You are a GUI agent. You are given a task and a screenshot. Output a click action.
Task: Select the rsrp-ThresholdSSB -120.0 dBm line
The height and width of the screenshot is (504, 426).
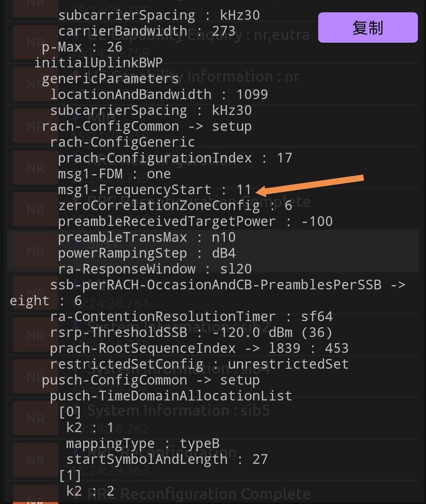tap(191, 333)
